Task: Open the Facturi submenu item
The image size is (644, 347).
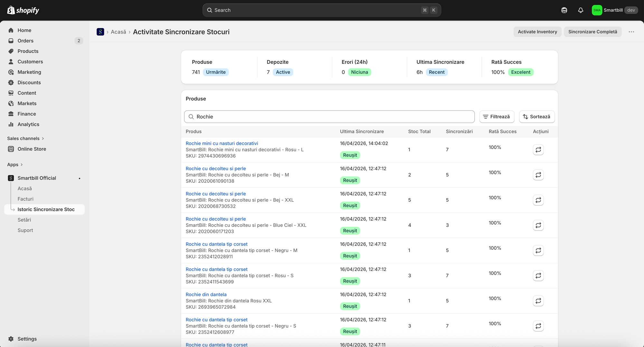Action: coord(25,199)
